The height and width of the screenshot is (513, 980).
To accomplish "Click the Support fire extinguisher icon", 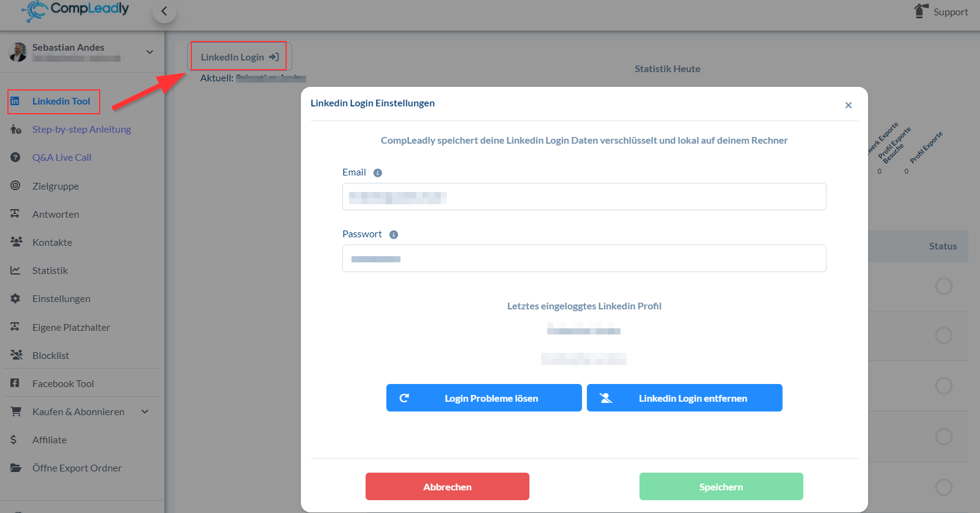I will click(x=921, y=11).
